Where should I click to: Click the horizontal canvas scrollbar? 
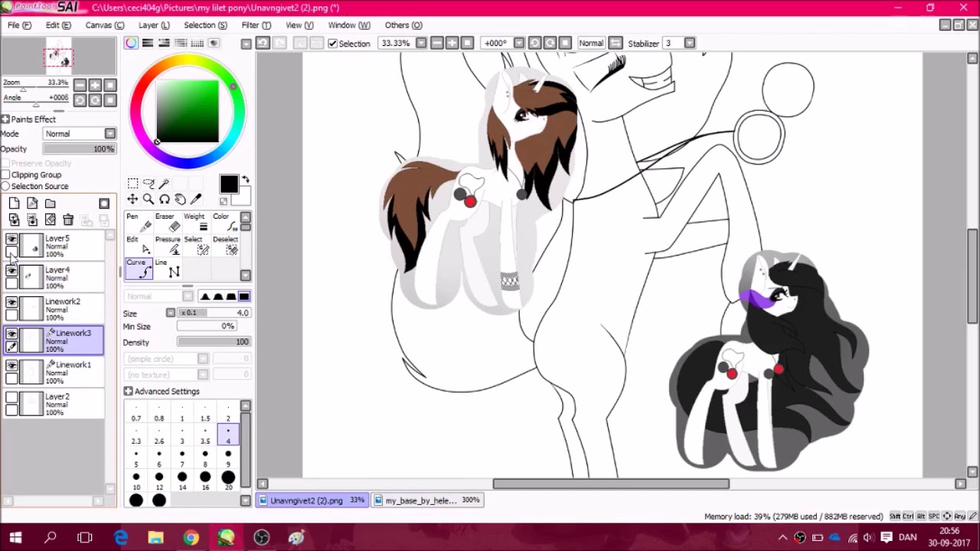pyautogui.click(x=611, y=484)
